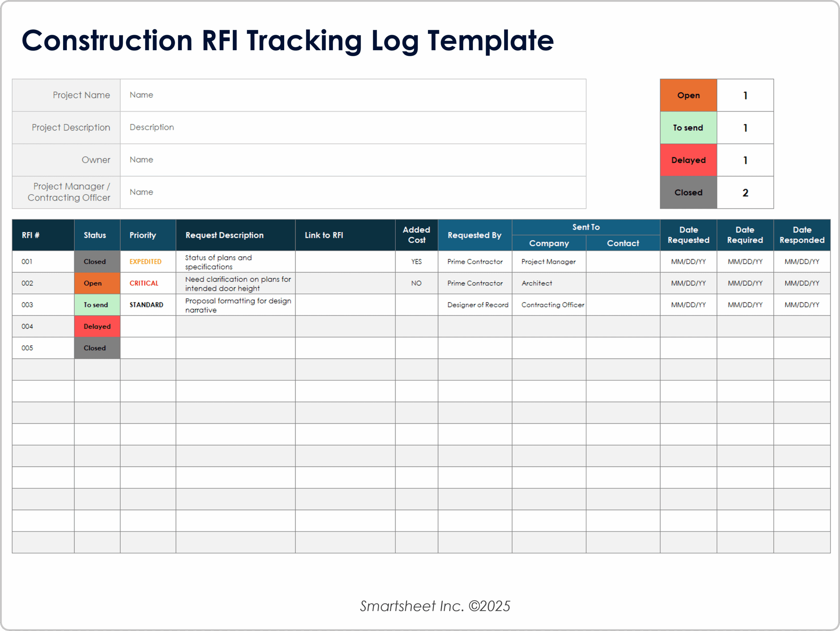
Task: Click Delayed status cell in row 004
Action: [x=97, y=327]
